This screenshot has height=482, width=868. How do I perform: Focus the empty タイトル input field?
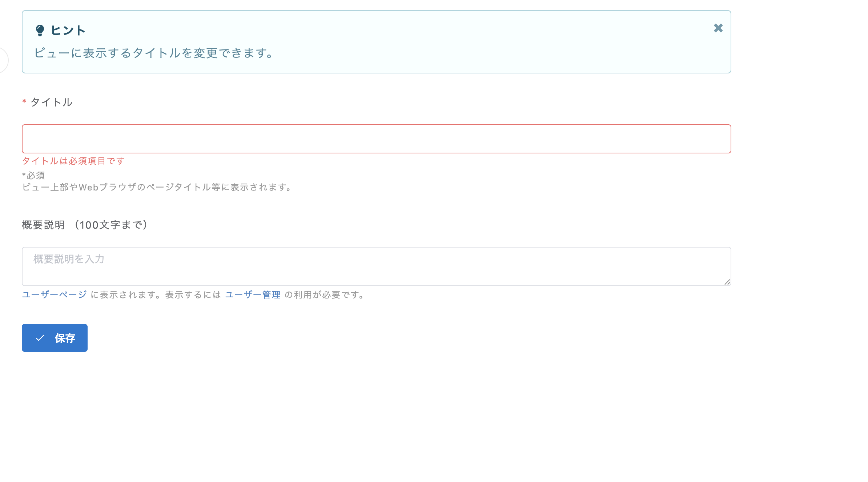pos(376,139)
